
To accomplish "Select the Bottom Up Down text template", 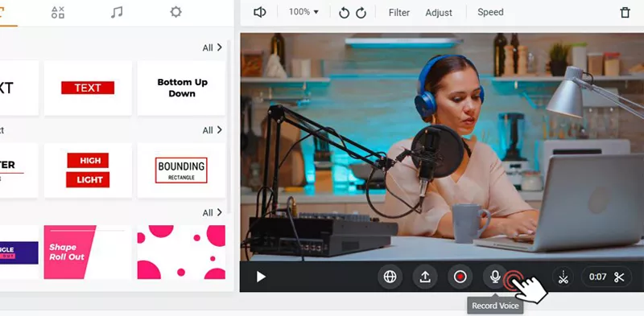I will (x=181, y=88).
